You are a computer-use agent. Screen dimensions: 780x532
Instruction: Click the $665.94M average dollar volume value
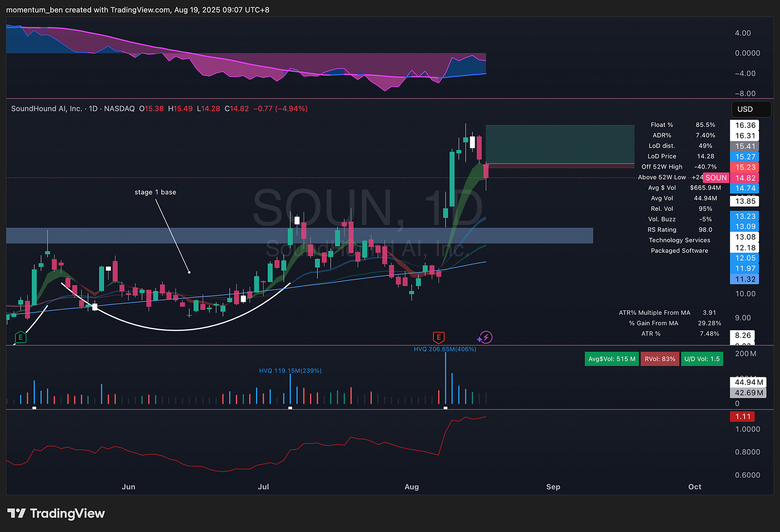click(x=705, y=188)
